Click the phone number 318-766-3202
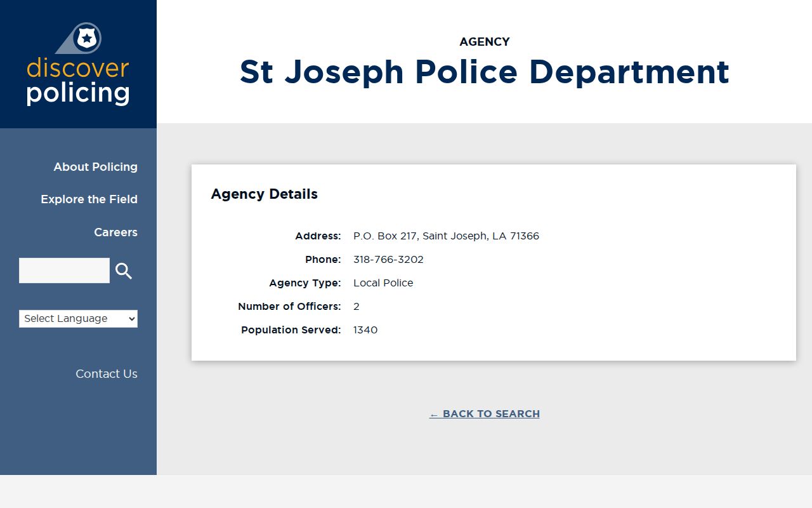The height and width of the screenshot is (508, 812). tap(388, 260)
